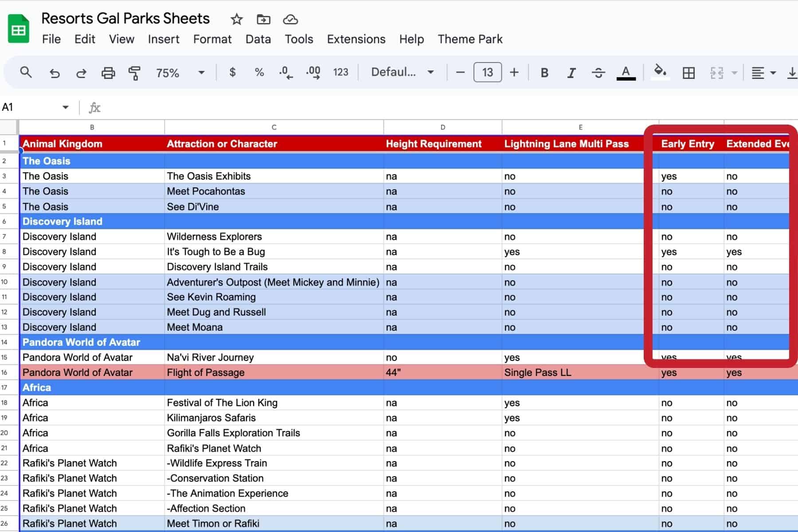Open the vertical align icon
This screenshot has height=532, width=798.
click(792, 73)
